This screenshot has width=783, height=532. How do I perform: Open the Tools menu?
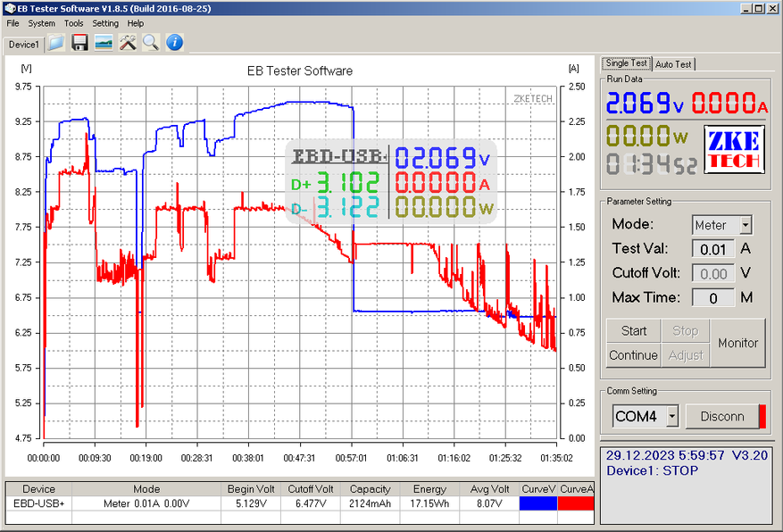click(x=73, y=23)
